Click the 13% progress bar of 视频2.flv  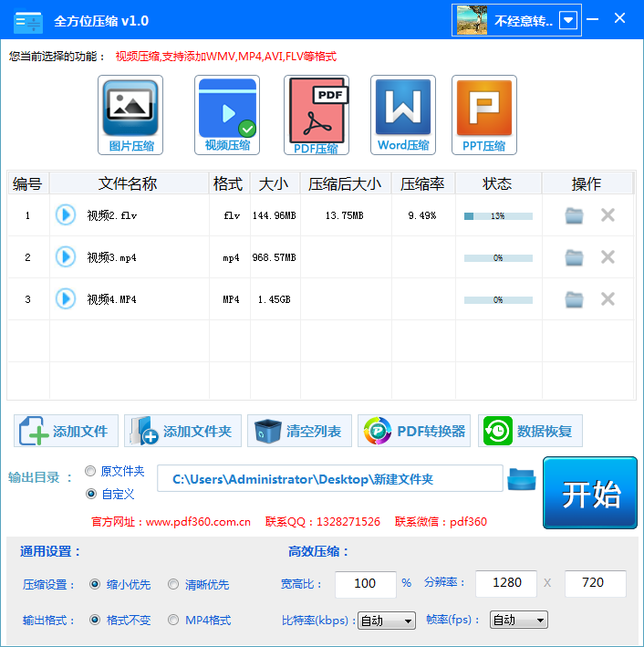pos(498,215)
